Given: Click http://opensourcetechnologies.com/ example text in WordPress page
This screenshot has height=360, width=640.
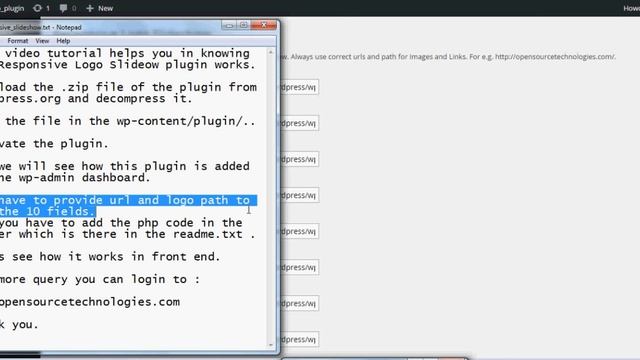Looking at the screenshot, I should click(555, 57).
